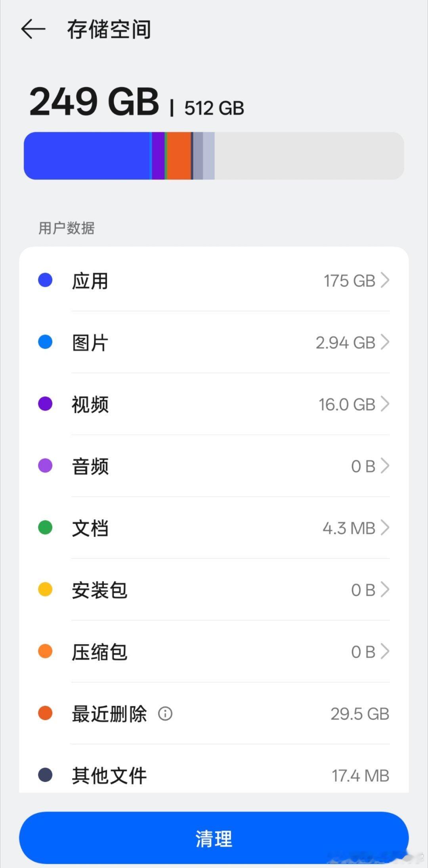
Task: Open the 文档 storage entry
Action: (214, 528)
